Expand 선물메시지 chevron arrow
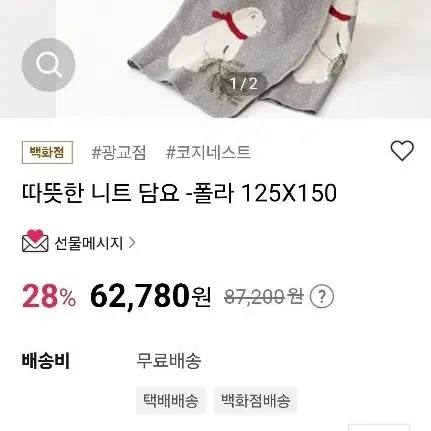The height and width of the screenshot is (431, 431). 132,243
